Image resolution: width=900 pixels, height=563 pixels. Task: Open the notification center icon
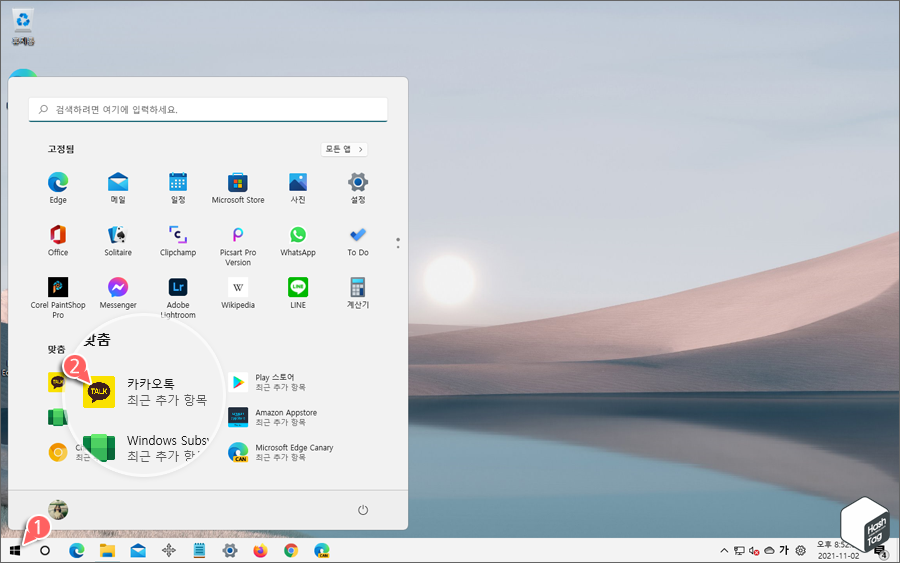880,552
